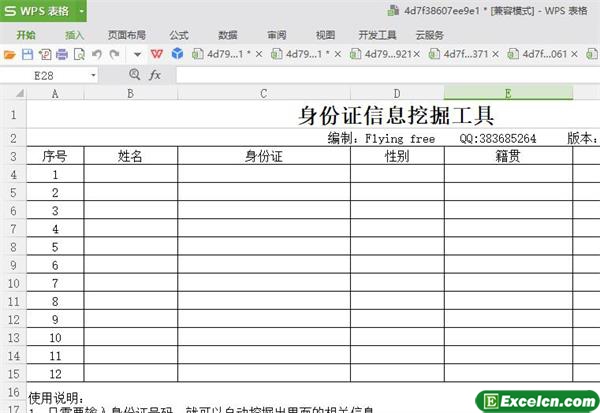Select column B header

(130, 94)
